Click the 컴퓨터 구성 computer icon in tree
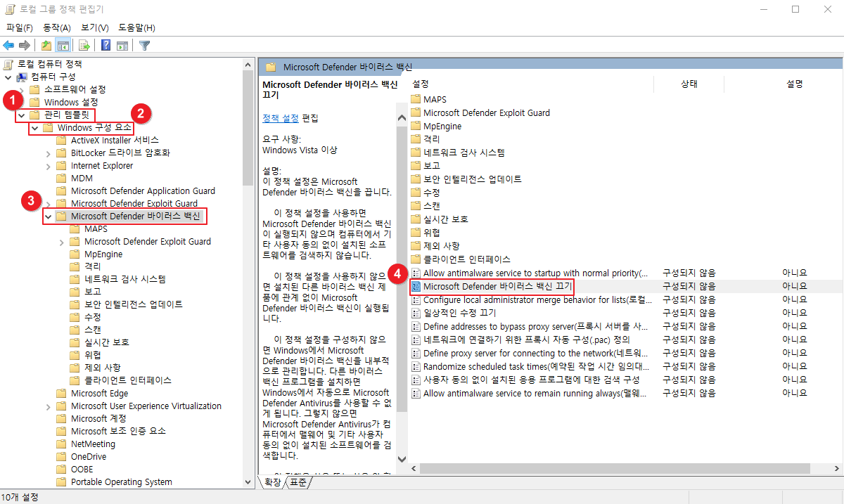 [22, 77]
